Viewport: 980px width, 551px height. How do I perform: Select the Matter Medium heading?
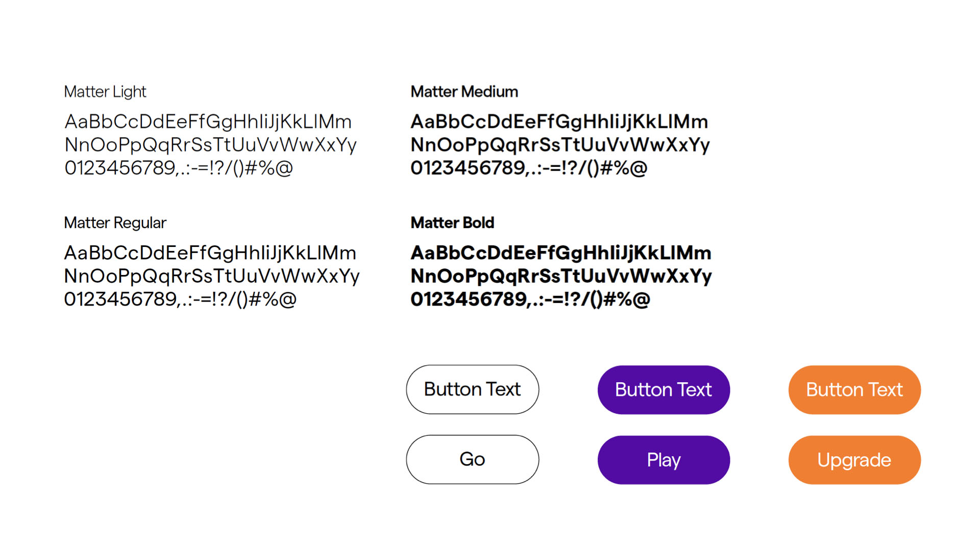tap(464, 92)
